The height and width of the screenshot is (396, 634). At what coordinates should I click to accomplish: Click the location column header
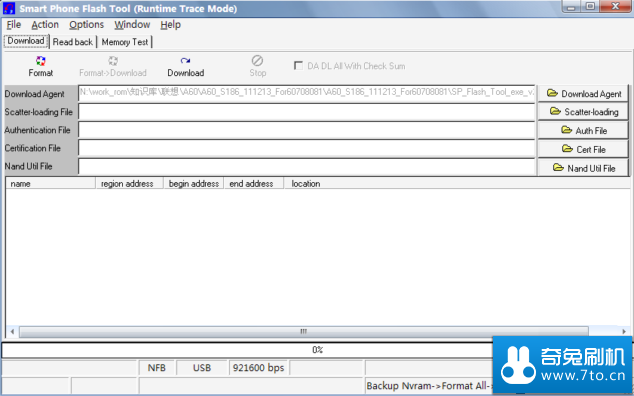[457, 184]
